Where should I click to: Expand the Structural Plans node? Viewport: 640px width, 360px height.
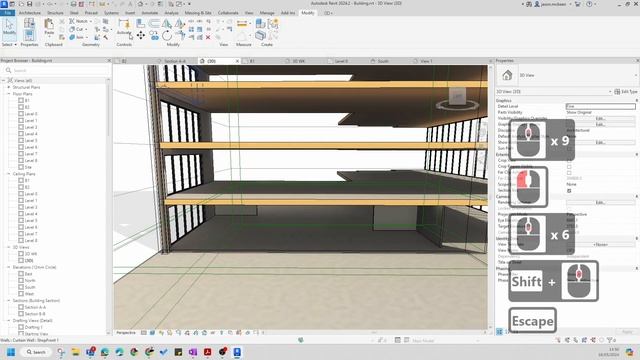[9, 87]
